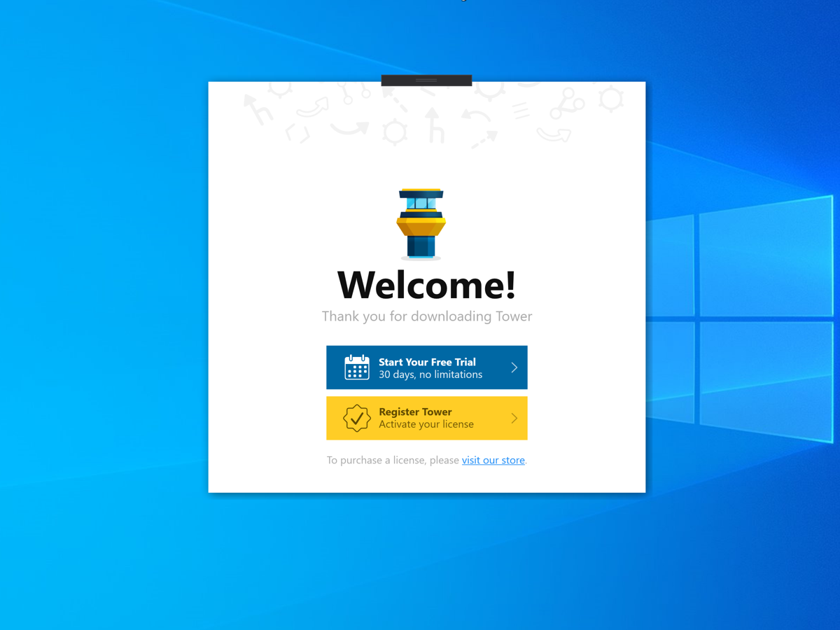Image resolution: width=840 pixels, height=630 pixels.
Task: Click the Tower control tower logo
Action: pos(421,223)
